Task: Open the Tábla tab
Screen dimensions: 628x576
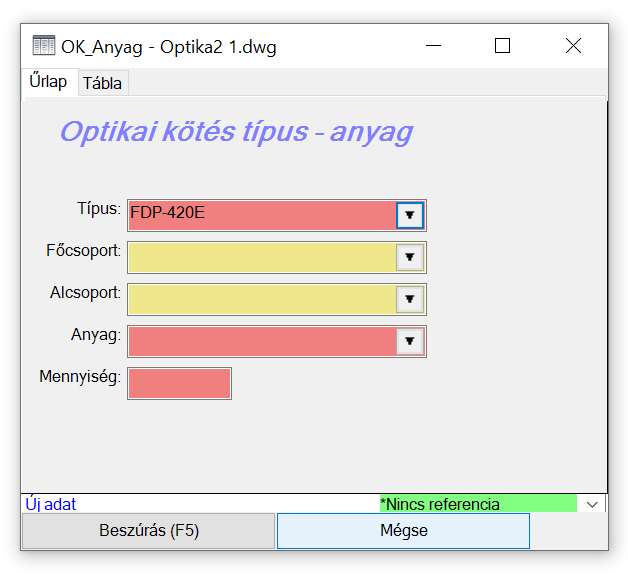Action: (x=102, y=83)
